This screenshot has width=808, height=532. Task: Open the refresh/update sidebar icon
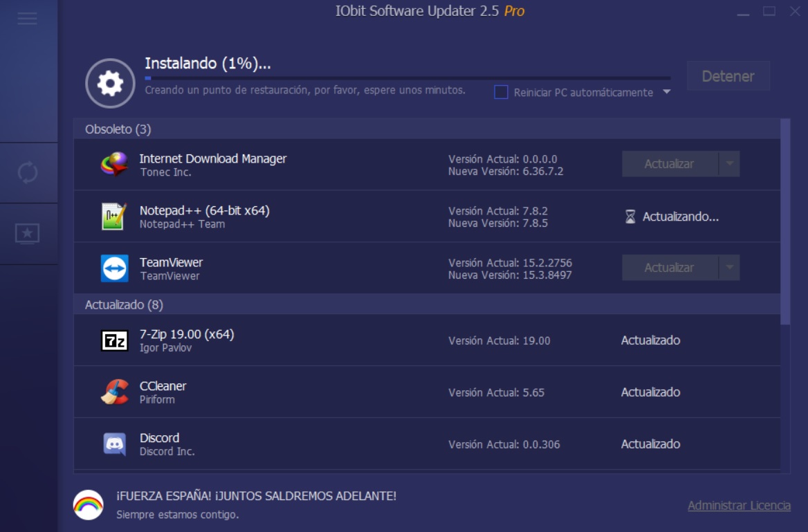(27, 173)
